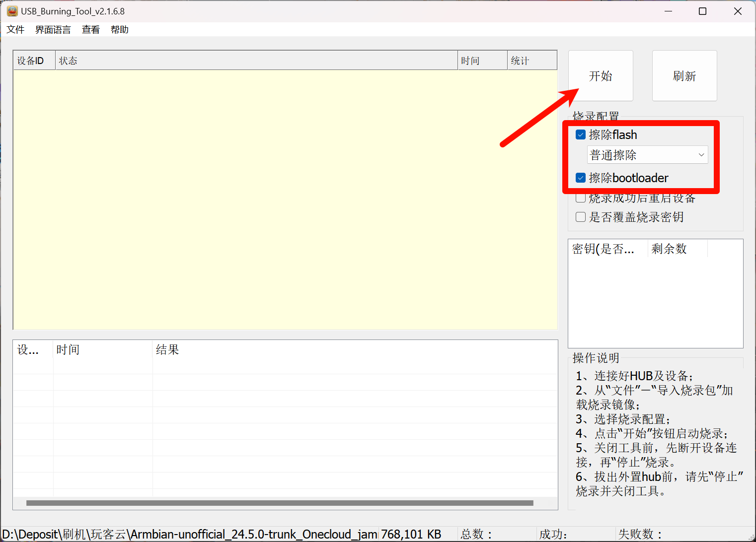756x542 pixels.
Task: Click the 开始 button to start burning
Action: [601, 76]
